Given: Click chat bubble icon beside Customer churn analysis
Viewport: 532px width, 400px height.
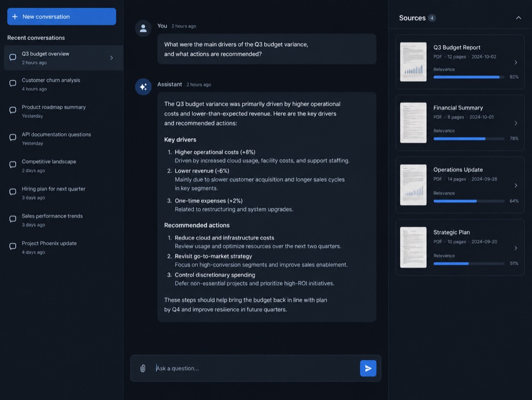Looking at the screenshot, I should click(x=13, y=84).
